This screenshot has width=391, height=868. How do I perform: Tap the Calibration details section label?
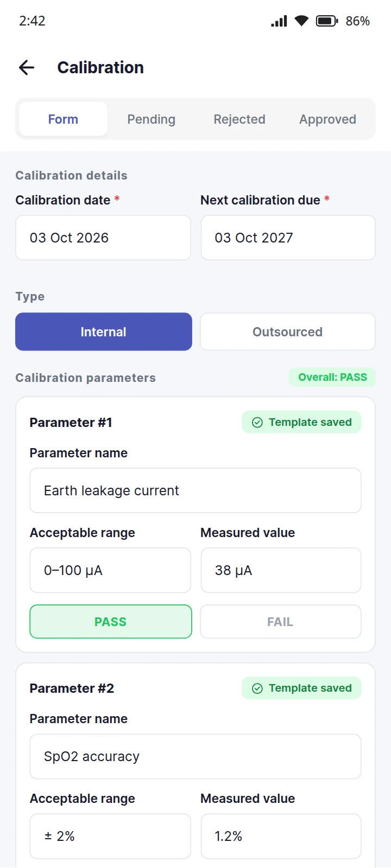pyautogui.click(x=71, y=175)
